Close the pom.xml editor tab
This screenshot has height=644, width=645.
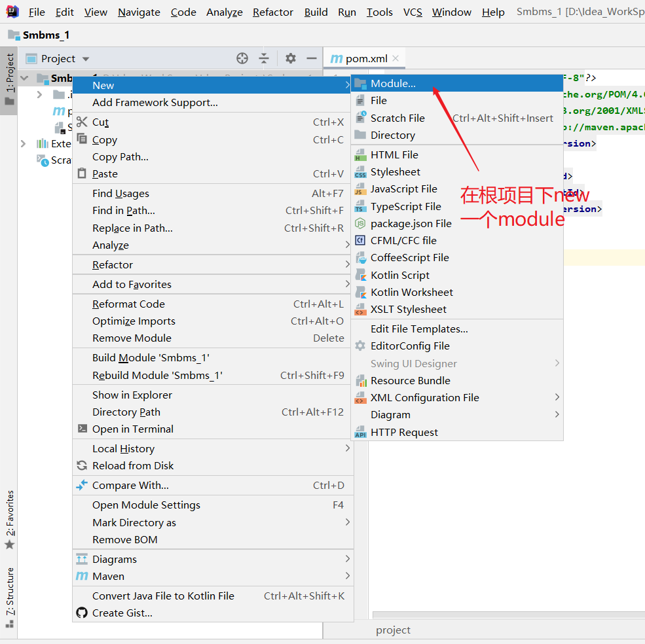(396, 58)
